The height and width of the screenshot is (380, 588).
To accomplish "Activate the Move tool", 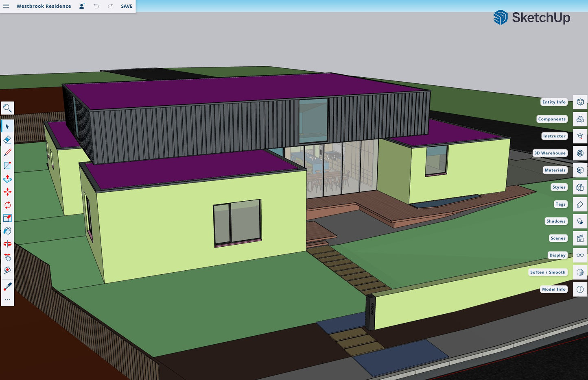I will (7, 192).
